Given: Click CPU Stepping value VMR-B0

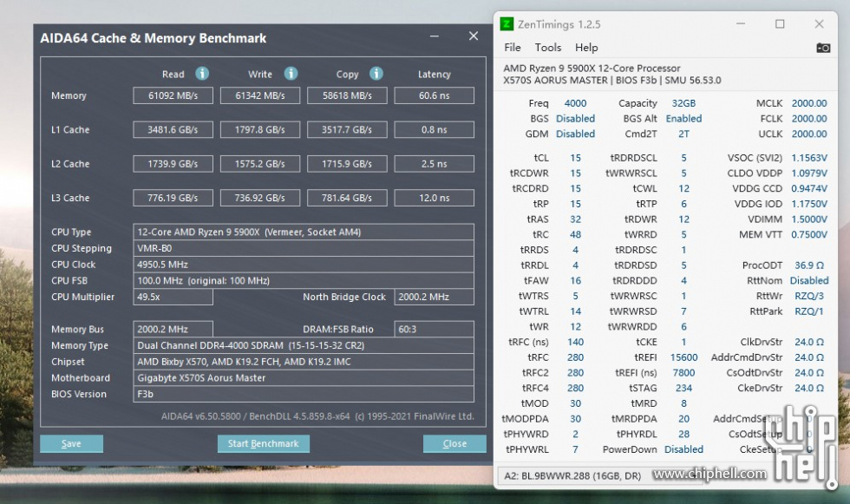Looking at the screenshot, I should click(x=304, y=248).
